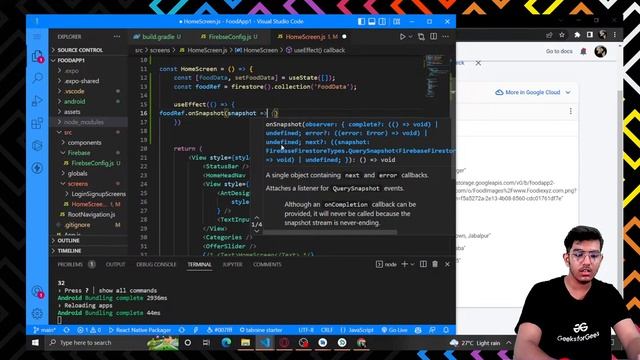
Task: Open the Run and Debug view
Action: [x=37, y=100]
